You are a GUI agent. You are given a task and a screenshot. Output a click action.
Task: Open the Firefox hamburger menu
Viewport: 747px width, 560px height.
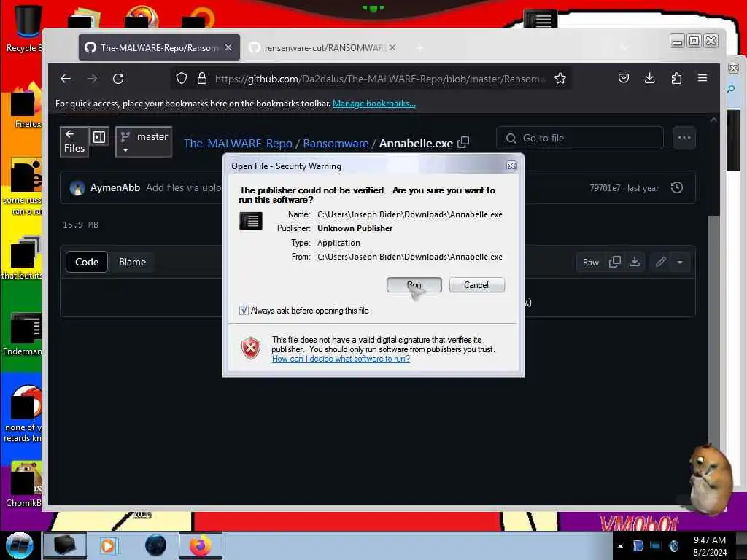pyautogui.click(x=703, y=78)
